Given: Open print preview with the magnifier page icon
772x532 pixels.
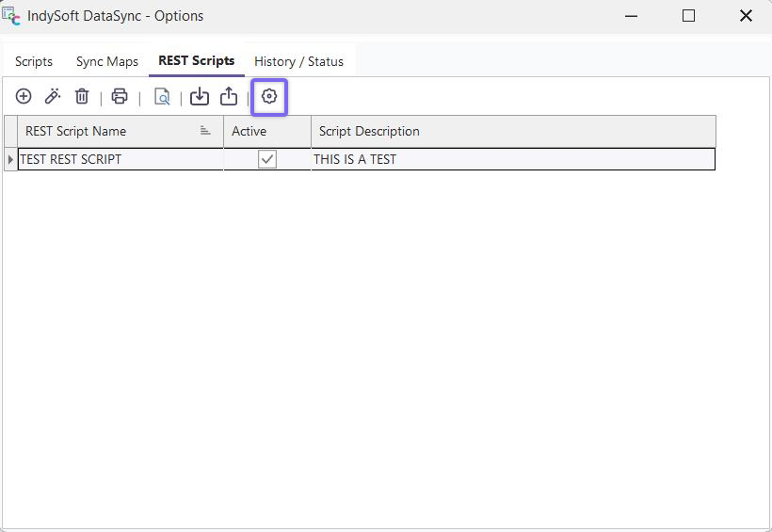Looking at the screenshot, I should click(162, 96).
